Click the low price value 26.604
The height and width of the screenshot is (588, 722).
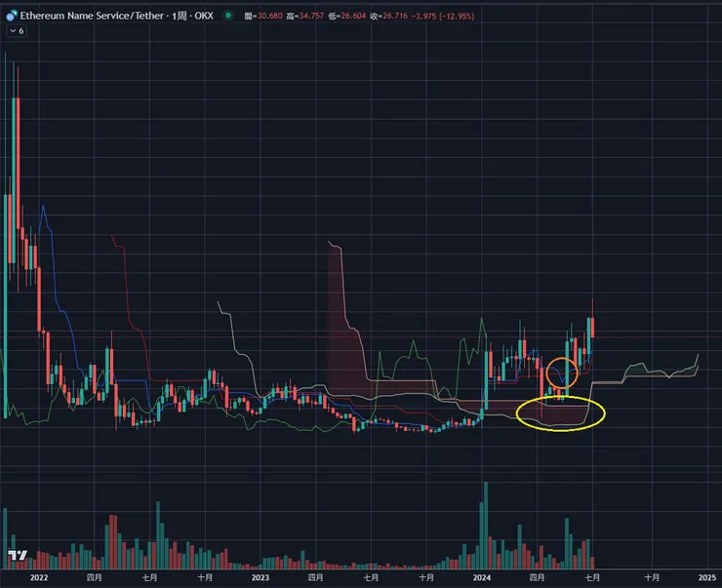tap(353, 16)
